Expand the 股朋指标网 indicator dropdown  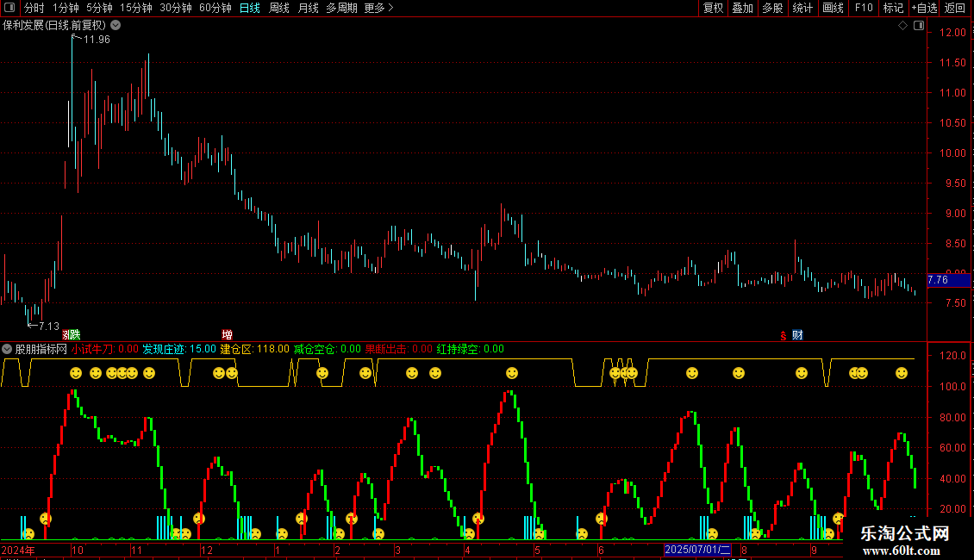click(x=7, y=349)
